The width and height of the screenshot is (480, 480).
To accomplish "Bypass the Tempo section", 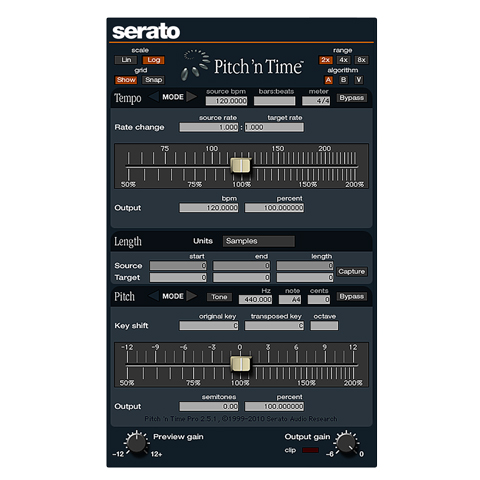I will [x=352, y=98].
